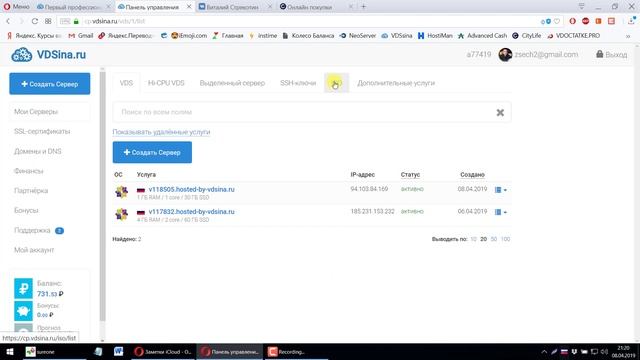The height and width of the screenshot is (360, 640).
Task: Open server v118505.hosted-by-vdsina.ru
Action: 191,189
